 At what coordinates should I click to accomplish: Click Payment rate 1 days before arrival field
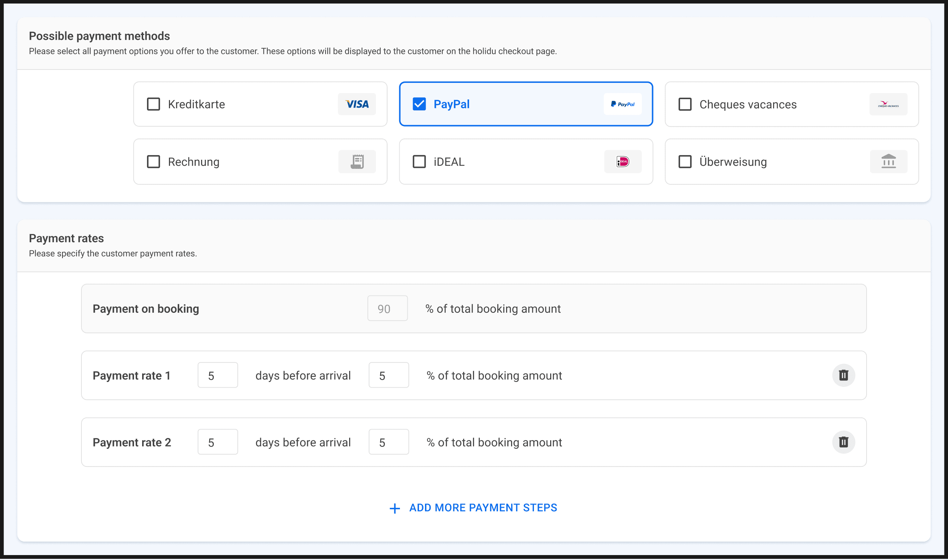217,375
